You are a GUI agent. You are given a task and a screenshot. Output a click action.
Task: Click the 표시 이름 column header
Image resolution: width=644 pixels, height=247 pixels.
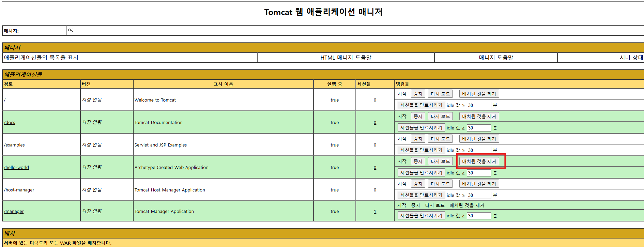(x=223, y=84)
